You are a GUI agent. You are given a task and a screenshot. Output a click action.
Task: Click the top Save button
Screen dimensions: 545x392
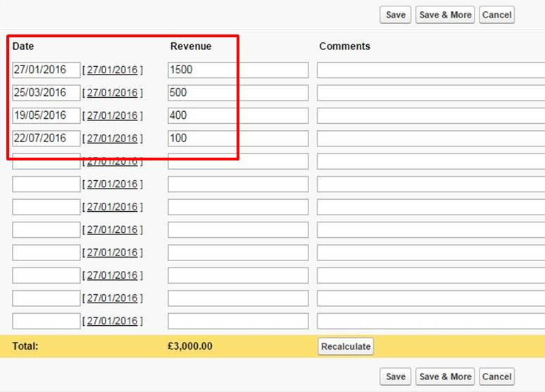tap(396, 15)
